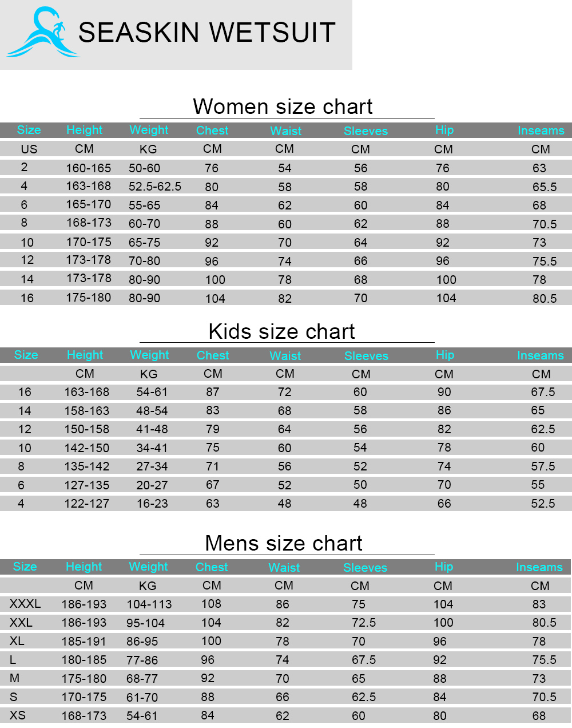
Task: Click the Weight header in Mens chart
Action: (148, 567)
